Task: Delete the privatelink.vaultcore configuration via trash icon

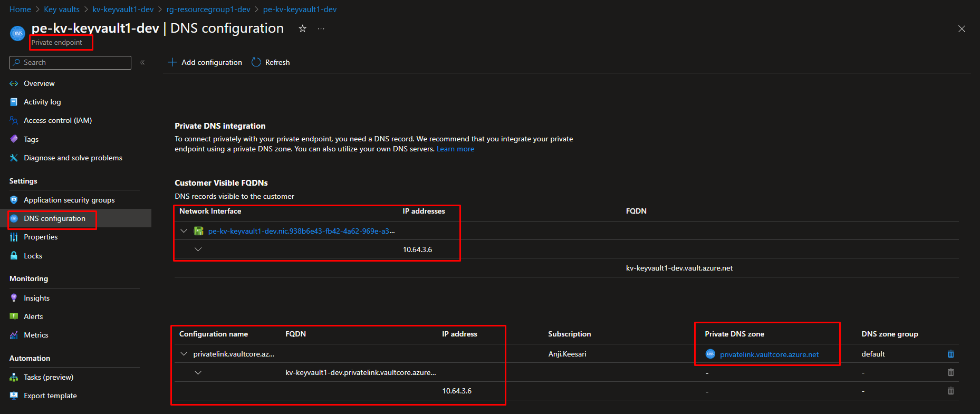Action: point(950,354)
